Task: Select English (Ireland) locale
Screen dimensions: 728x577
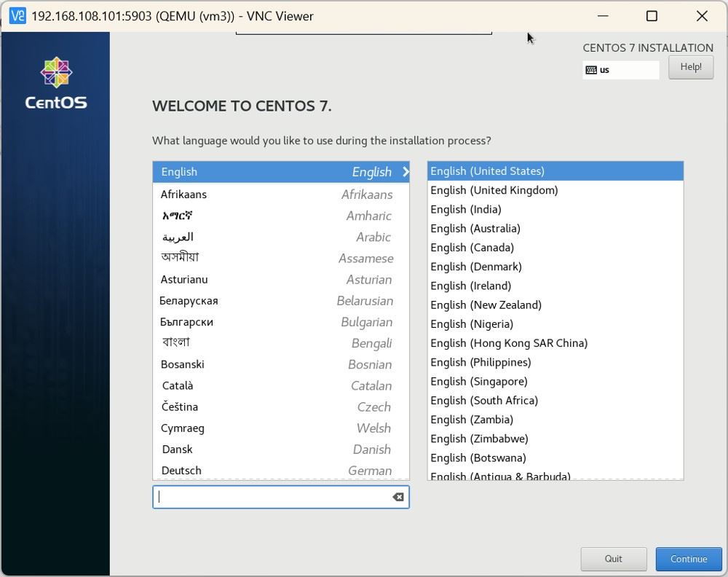Action: [x=555, y=286]
